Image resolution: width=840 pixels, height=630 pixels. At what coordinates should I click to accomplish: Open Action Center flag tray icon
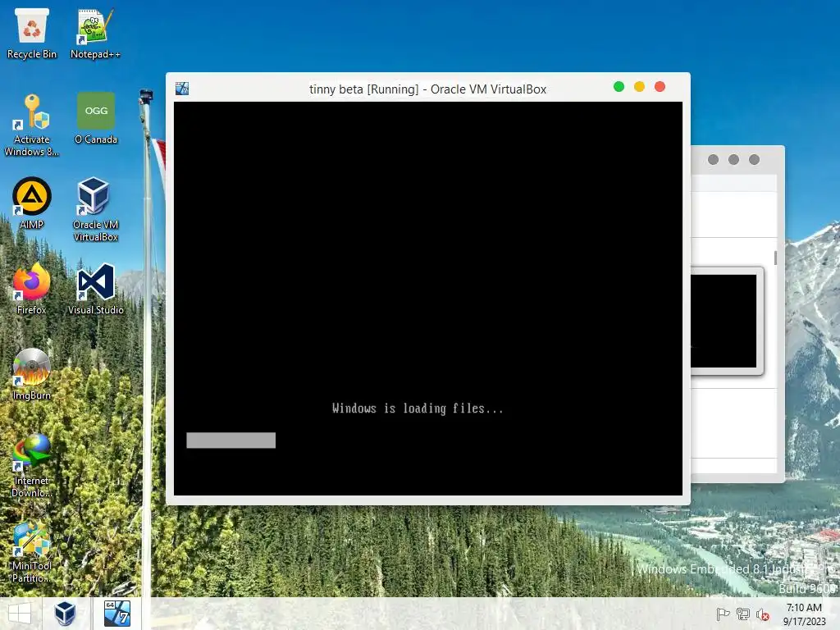(x=723, y=614)
